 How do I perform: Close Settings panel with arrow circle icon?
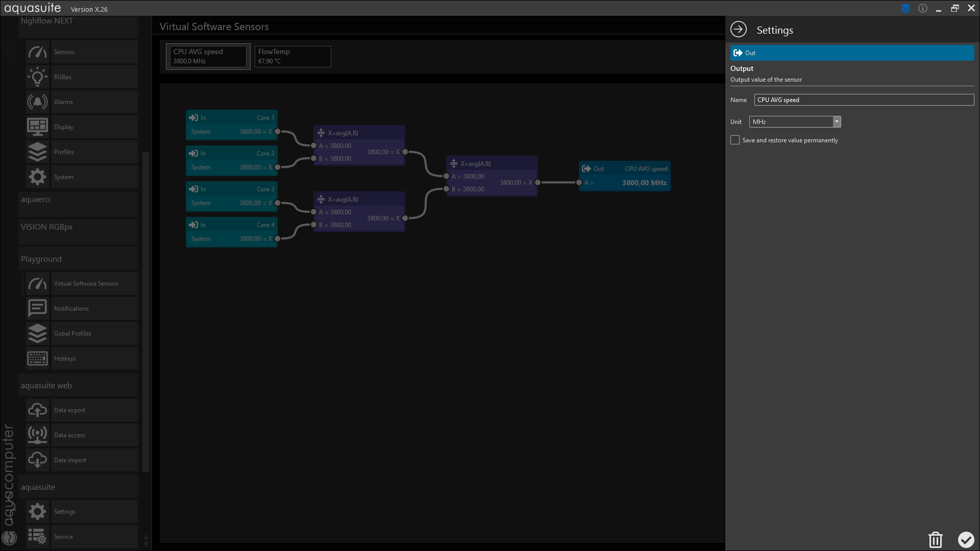point(739,30)
